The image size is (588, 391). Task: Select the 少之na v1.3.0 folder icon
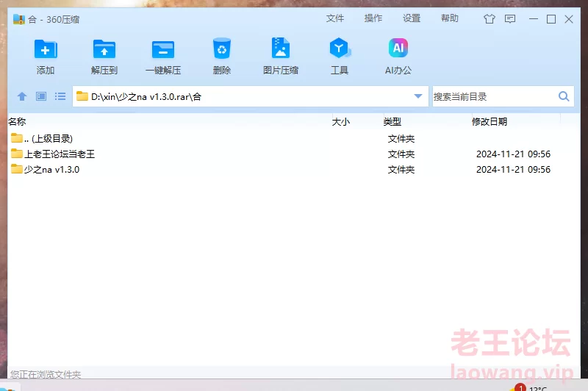(x=16, y=169)
